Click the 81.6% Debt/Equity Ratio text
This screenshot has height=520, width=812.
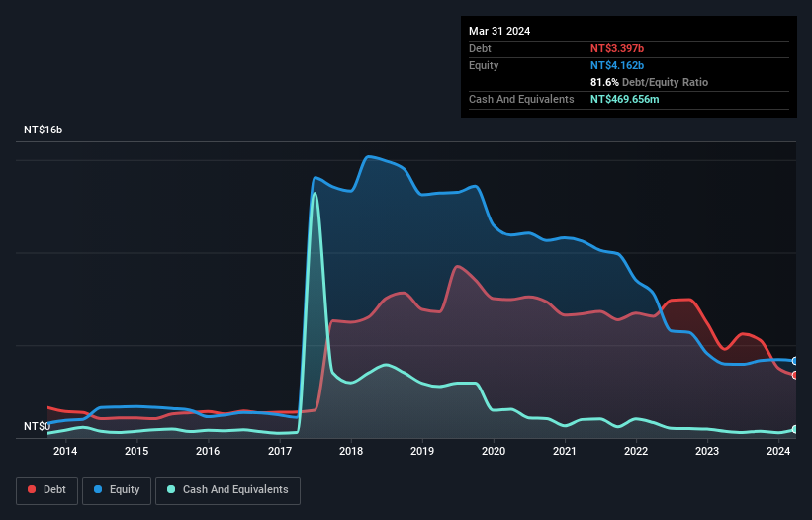649,82
